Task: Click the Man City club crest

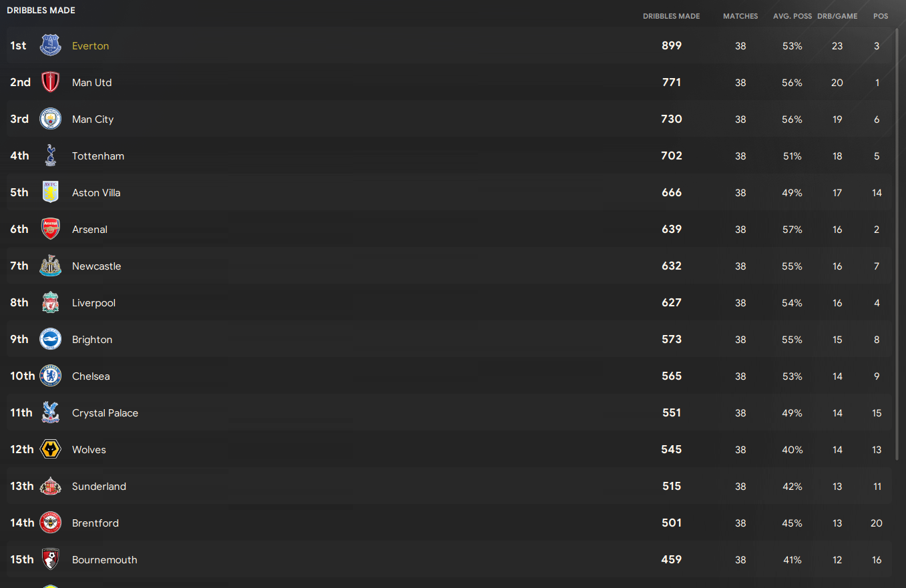Action: (x=51, y=119)
